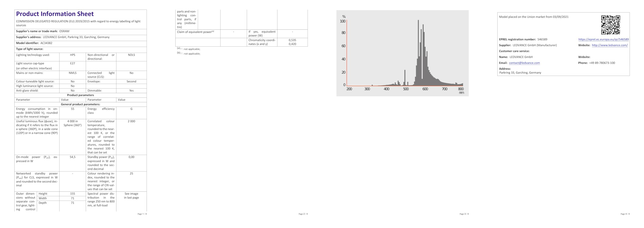The width and height of the screenshot is (644, 228).
Task: Click the contact@ledvance.com email link
Action: click(x=524, y=63)
